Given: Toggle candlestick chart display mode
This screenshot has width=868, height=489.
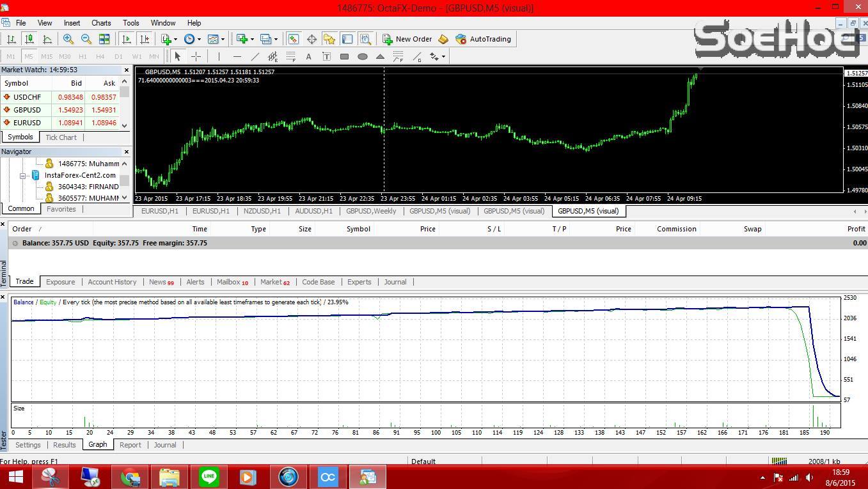Looking at the screenshot, I should [x=29, y=39].
